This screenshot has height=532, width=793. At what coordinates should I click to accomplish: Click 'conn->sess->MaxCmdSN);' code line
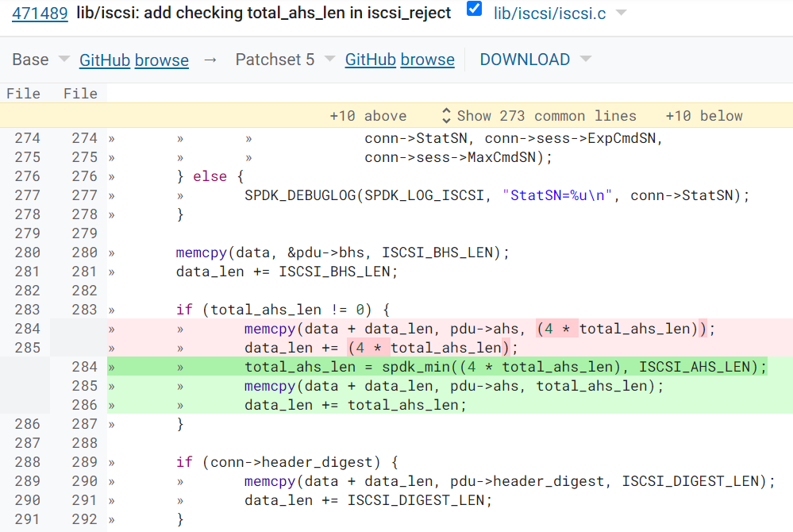click(x=458, y=157)
